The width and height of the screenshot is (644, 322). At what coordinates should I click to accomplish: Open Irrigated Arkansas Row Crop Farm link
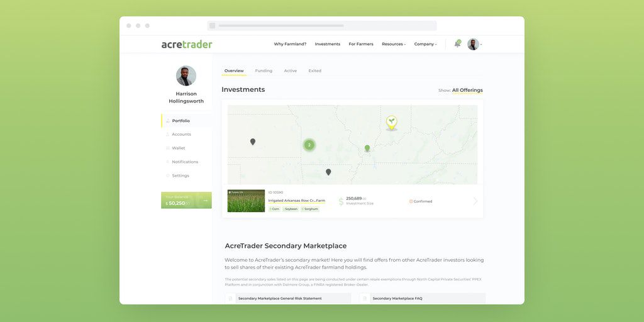pyautogui.click(x=297, y=201)
